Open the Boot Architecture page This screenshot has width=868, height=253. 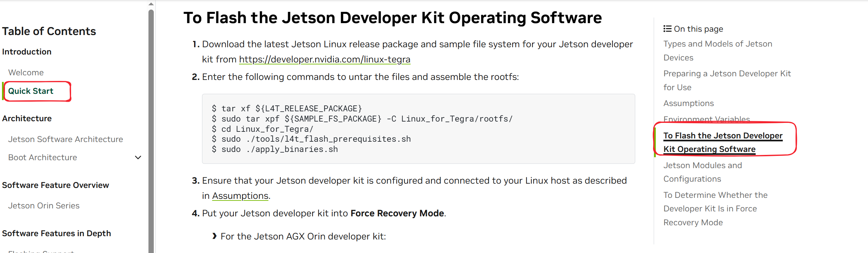coord(42,158)
